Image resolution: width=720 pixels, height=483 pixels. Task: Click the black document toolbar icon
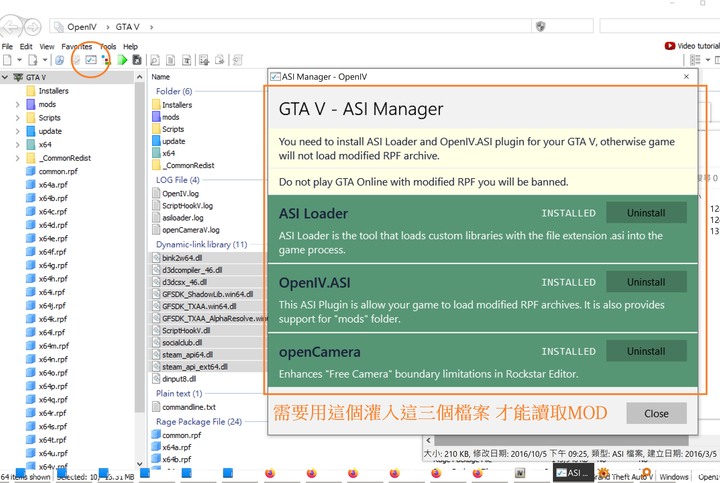pos(137,60)
